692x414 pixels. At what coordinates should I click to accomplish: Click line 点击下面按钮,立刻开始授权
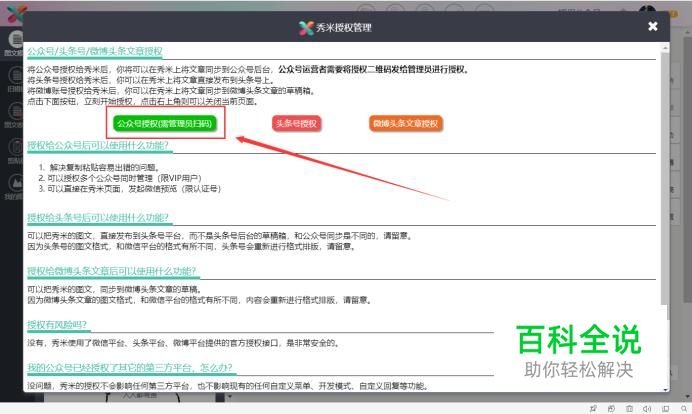click(143, 101)
